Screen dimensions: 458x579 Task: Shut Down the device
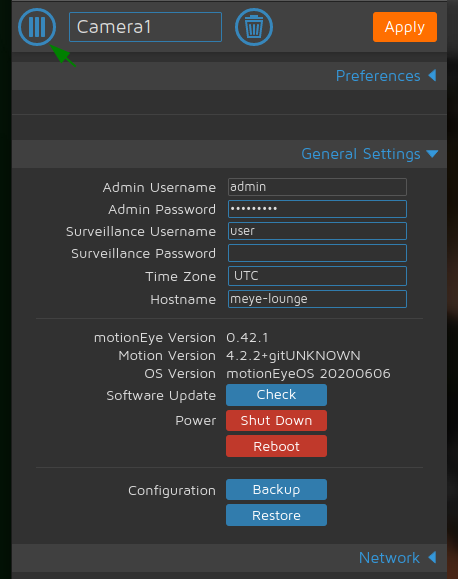tap(276, 420)
